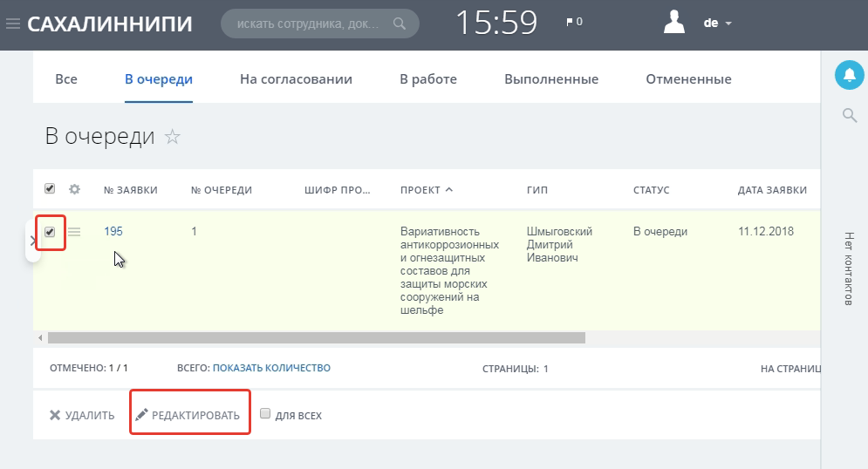This screenshot has height=469, width=868.
Task: Click 'Показать количество' link
Action: click(x=271, y=368)
